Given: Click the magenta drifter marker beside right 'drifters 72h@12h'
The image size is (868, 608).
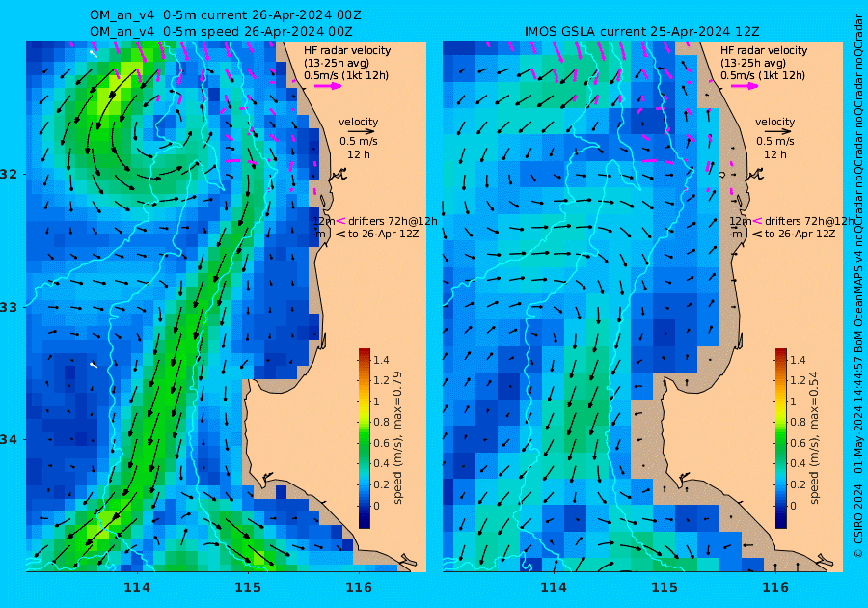Looking at the screenshot, I should click(x=757, y=221).
